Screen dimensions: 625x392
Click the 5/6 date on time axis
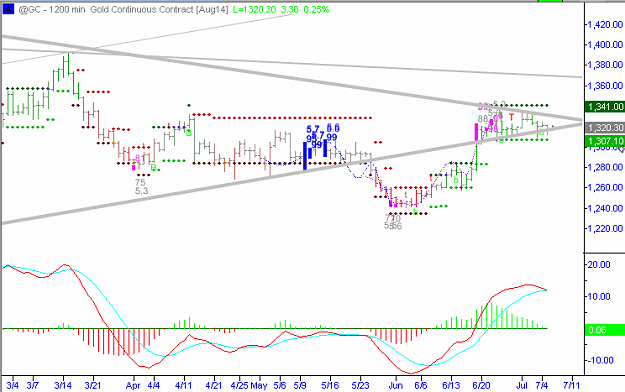point(280,386)
